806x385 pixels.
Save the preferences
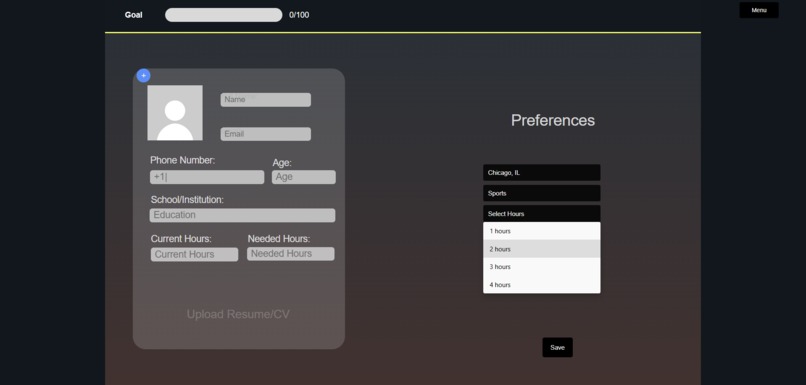pos(557,347)
